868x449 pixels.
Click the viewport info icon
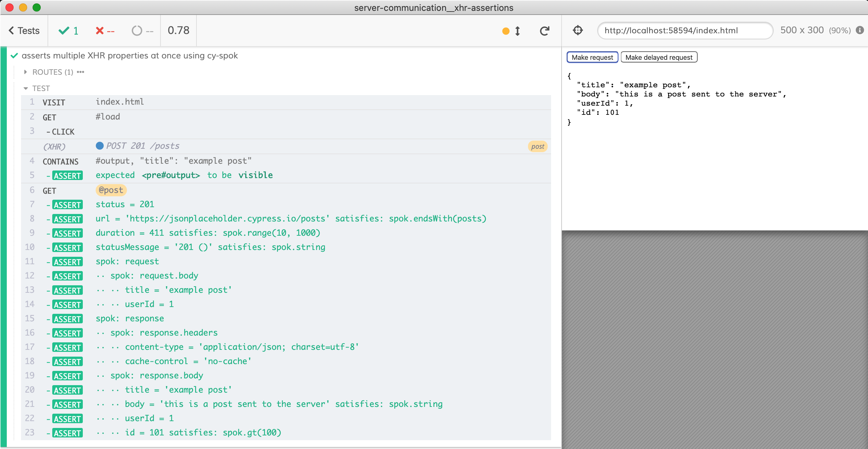click(860, 30)
